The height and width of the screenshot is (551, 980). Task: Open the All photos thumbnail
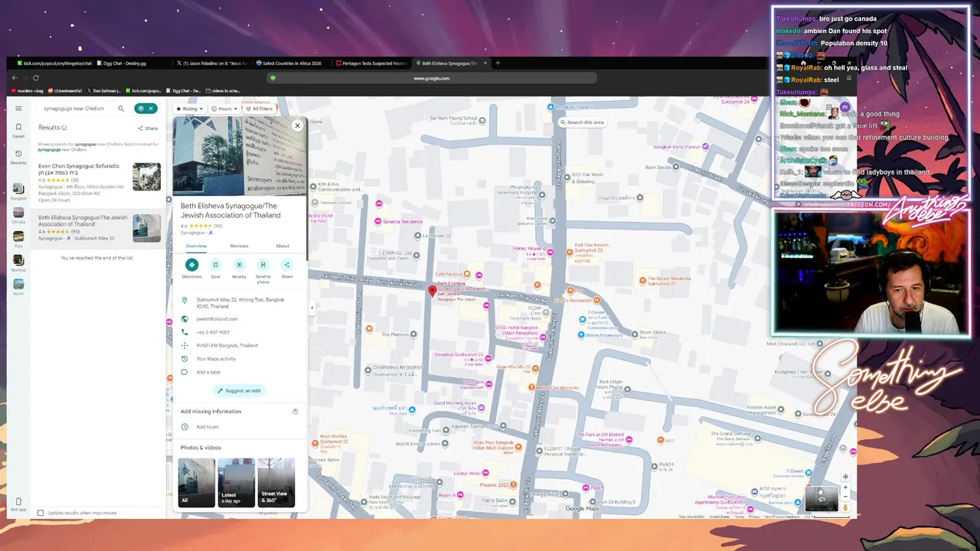[x=196, y=482]
